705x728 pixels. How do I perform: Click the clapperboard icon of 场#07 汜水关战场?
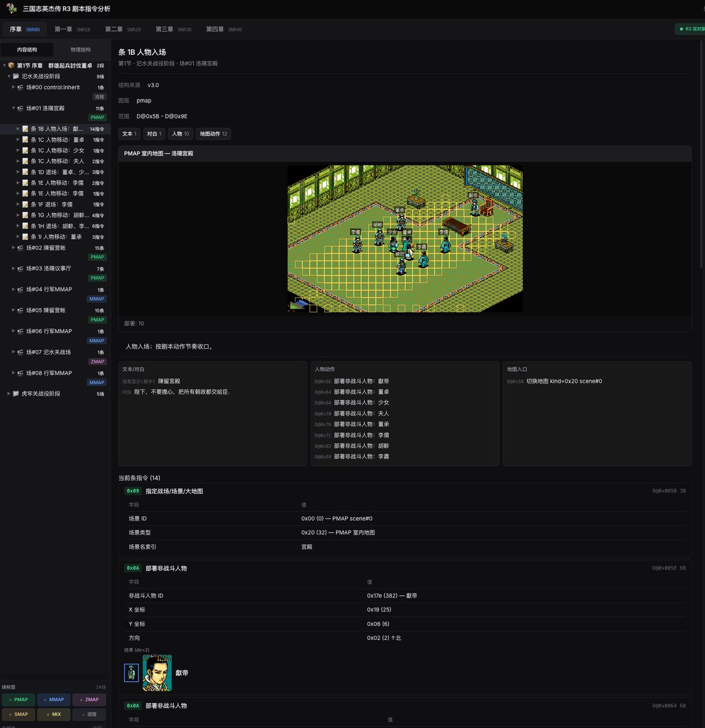(21, 352)
